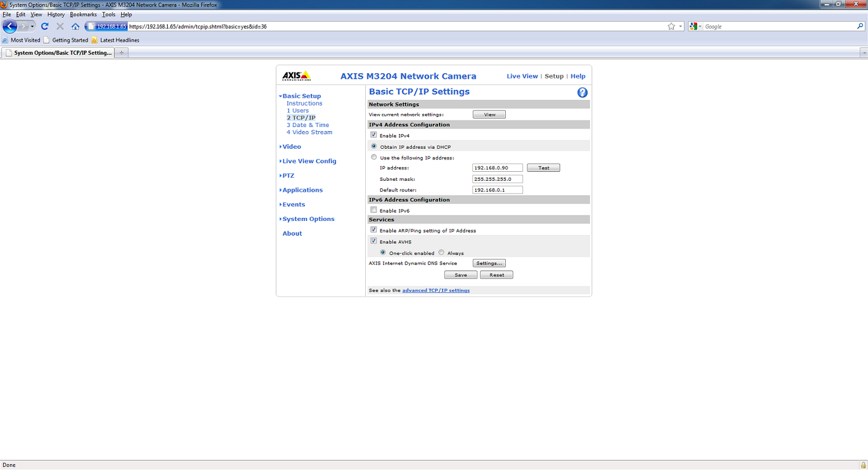
Task: Click the AXIS Communications logo
Action: point(296,76)
